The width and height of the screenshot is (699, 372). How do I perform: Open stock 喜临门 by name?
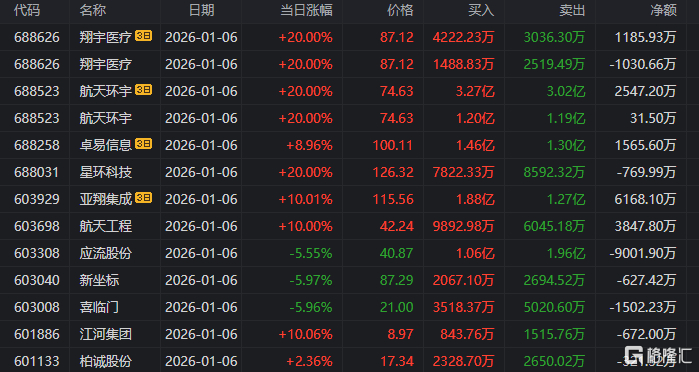coord(99,307)
